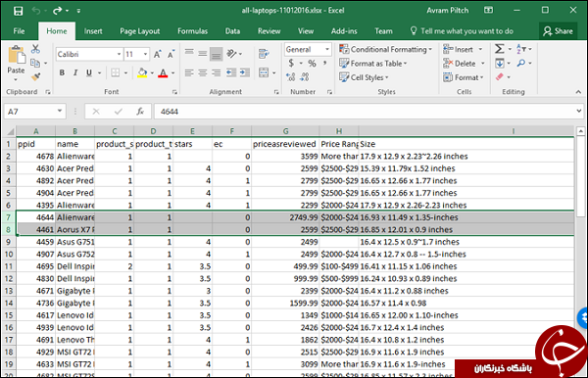
Task: Open the Format cells menu
Action: [x=464, y=77]
